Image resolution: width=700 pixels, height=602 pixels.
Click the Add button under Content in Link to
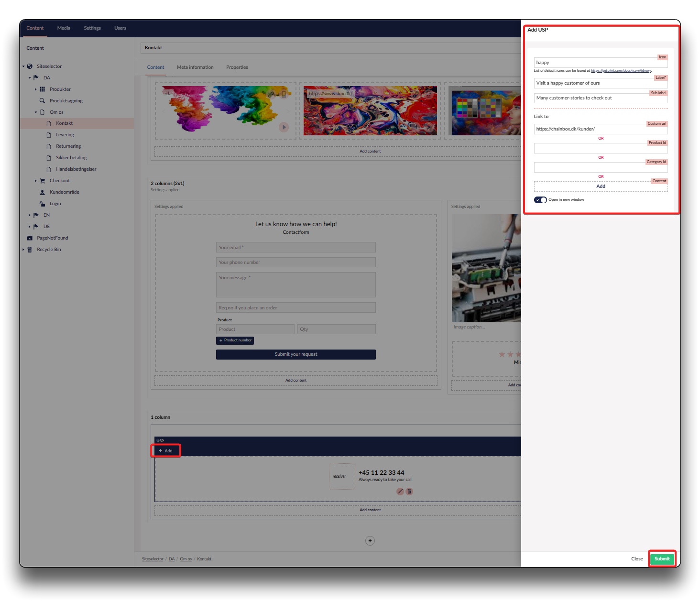[x=601, y=186]
